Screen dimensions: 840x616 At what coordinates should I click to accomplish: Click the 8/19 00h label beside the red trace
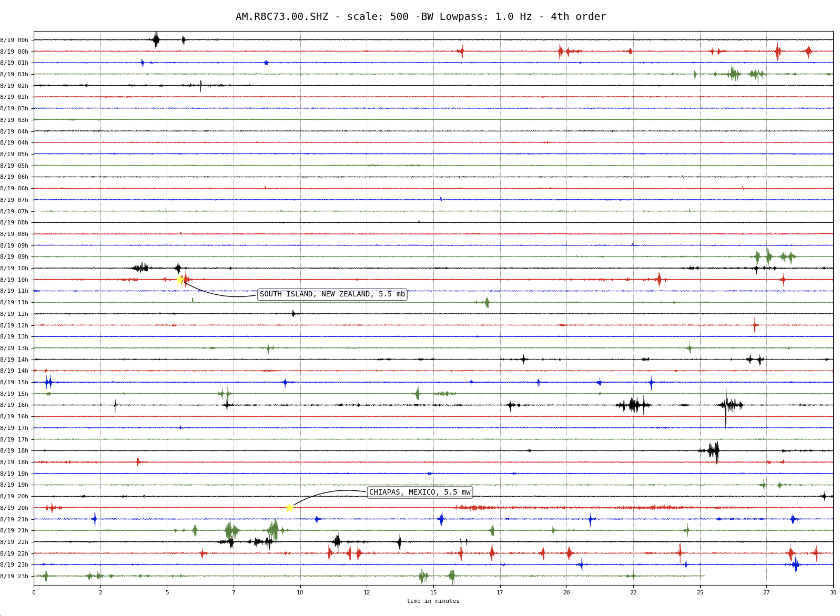pos(14,52)
